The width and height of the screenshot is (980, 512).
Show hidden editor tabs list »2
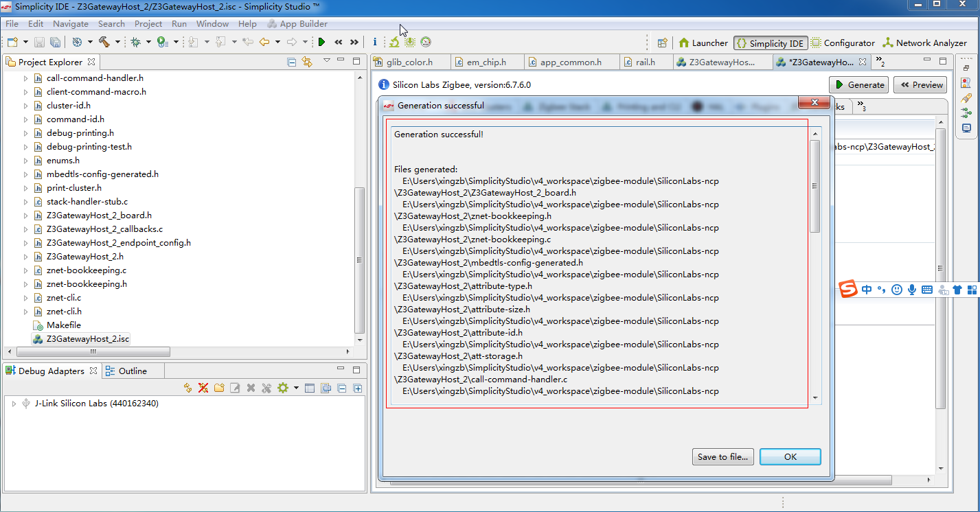(880, 62)
